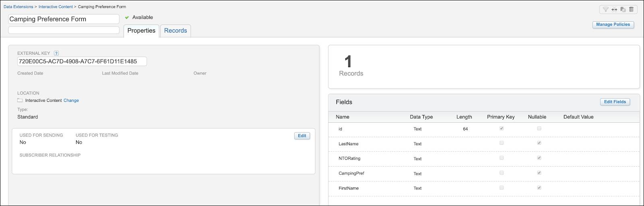Click the Interactive Content folder icon
Image resolution: width=644 pixels, height=206 pixels.
20,100
